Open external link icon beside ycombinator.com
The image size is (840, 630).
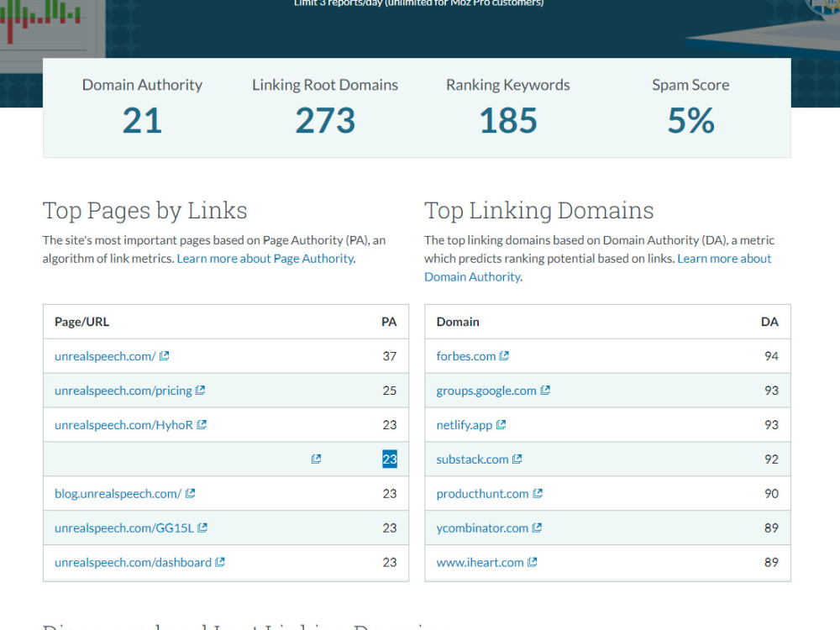537,528
